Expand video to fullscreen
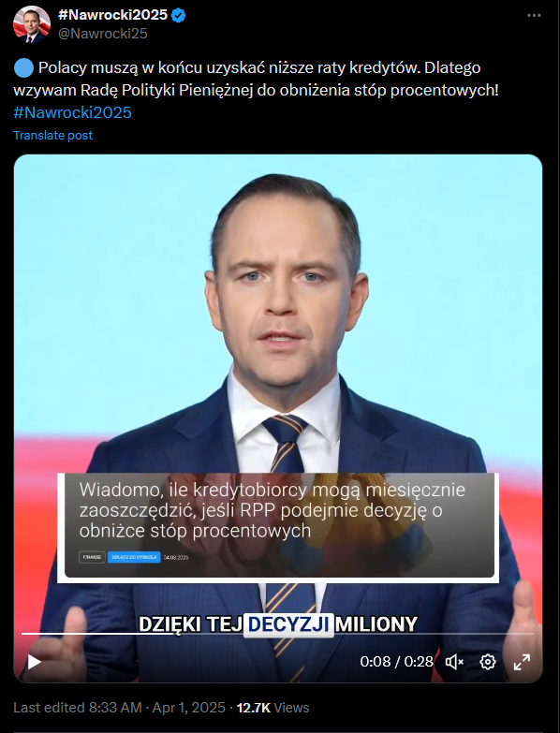Screen dimensions: 560x733 [x=522, y=662]
